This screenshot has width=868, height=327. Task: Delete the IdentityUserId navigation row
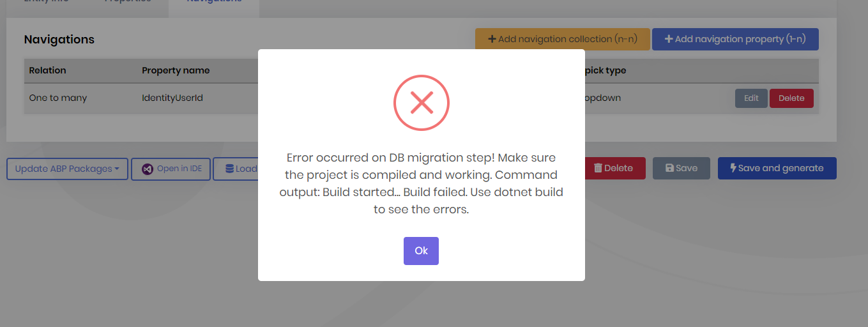click(791, 98)
